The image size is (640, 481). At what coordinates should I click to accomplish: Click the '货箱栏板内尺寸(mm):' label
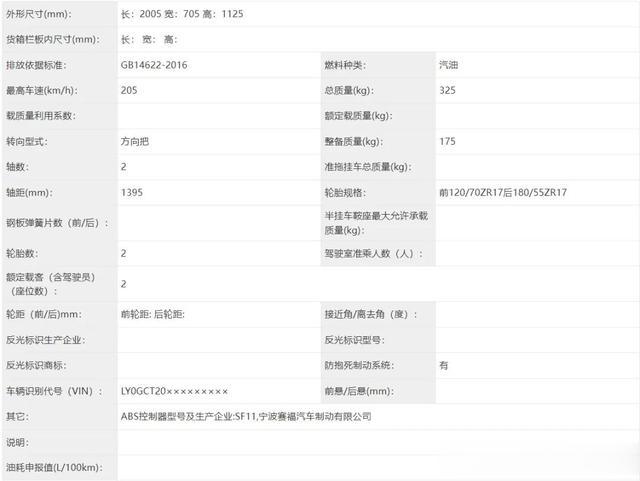click(53, 40)
